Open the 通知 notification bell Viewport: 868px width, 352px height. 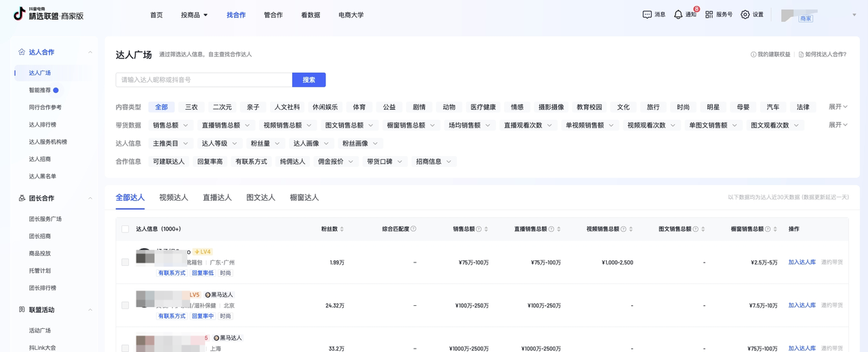678,14
